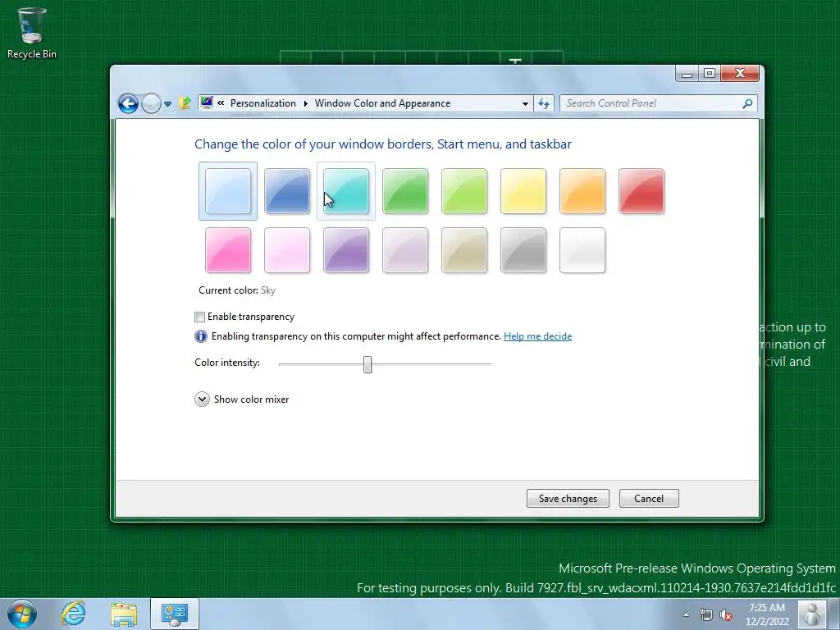This screenshot has height=630, width=840.
Task: Select the green Leaf swatch
Action: [405, 191]
